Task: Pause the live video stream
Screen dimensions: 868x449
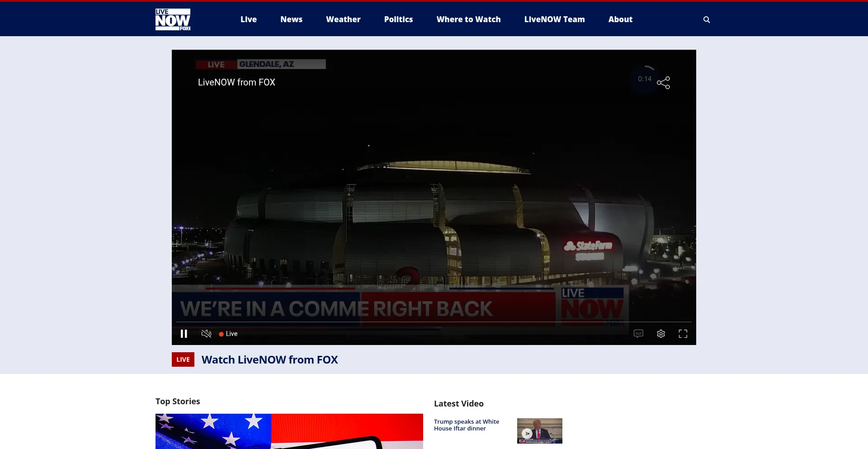Action: tap(184, 334)
